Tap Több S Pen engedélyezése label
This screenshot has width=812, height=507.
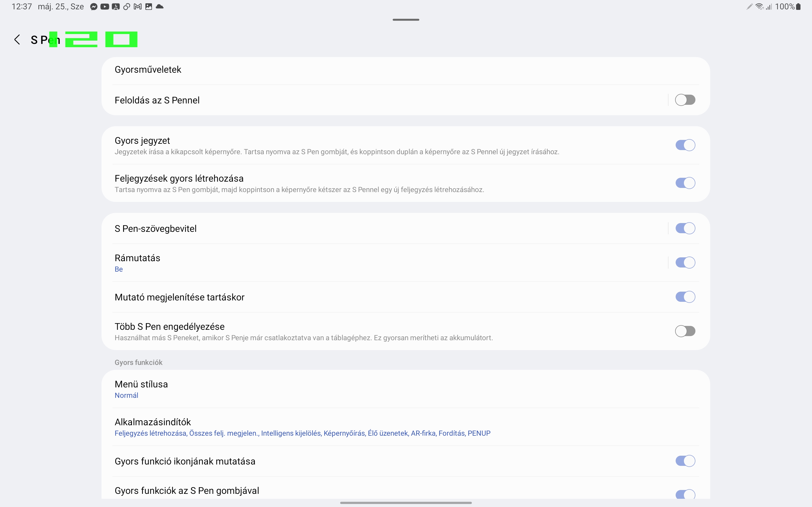coord(170,326)
